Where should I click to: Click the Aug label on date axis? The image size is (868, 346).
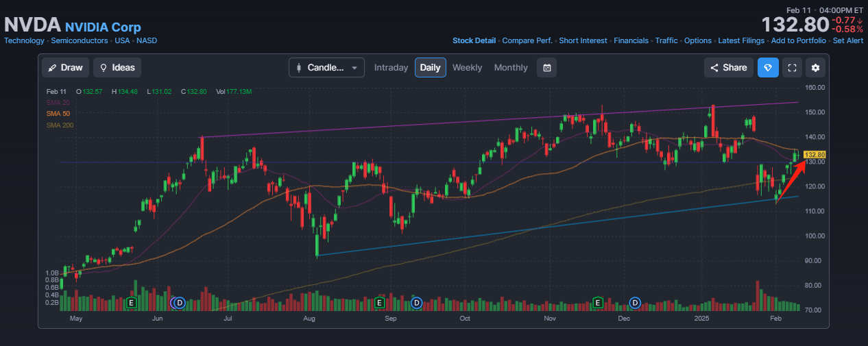(309, 319)
